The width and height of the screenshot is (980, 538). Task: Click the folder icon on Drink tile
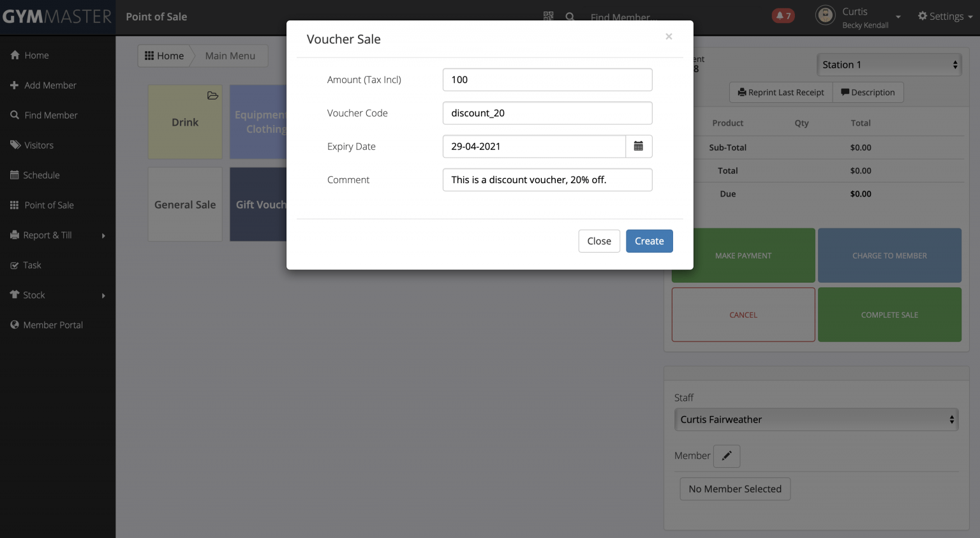click(x=212, y=96)
